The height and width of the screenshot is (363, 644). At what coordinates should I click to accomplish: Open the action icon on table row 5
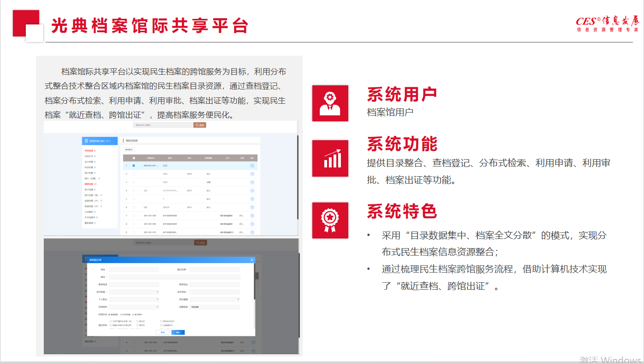pos(252,199)
